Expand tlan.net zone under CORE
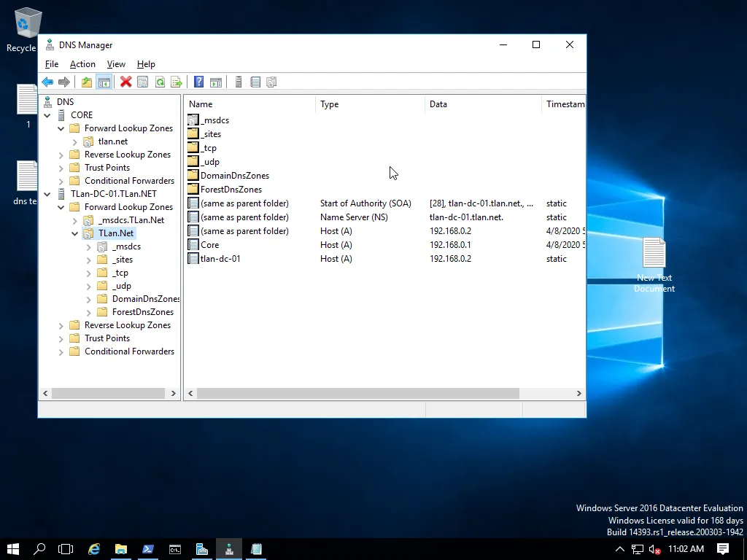This screenshot has height=560, width=747. [x=75, y=142]
